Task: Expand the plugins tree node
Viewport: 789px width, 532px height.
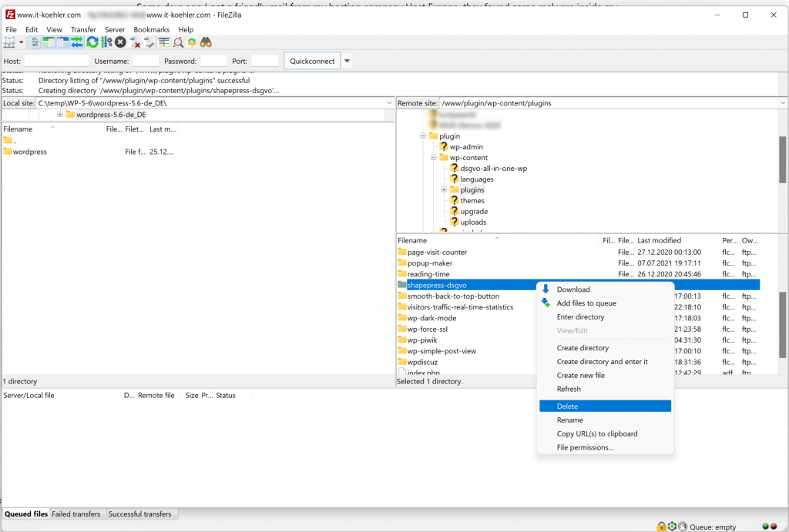Action: [444, 189]
